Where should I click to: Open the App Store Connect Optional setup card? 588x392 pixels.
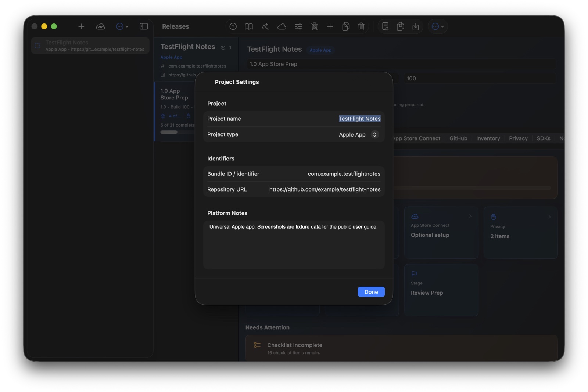click(x=441, y=233)
